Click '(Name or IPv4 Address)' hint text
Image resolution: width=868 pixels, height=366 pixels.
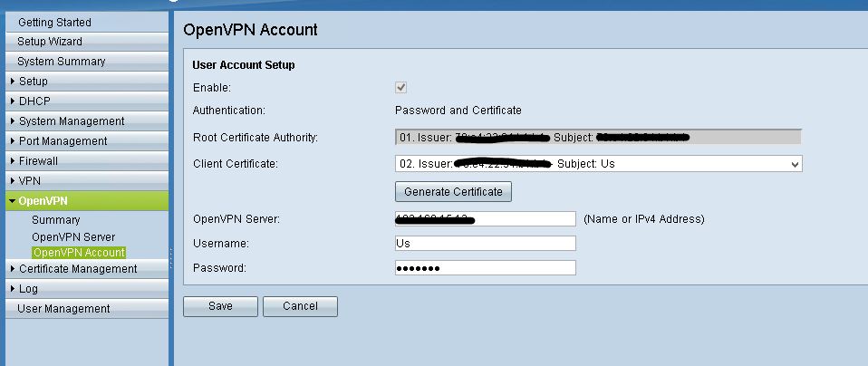[644, 219]
